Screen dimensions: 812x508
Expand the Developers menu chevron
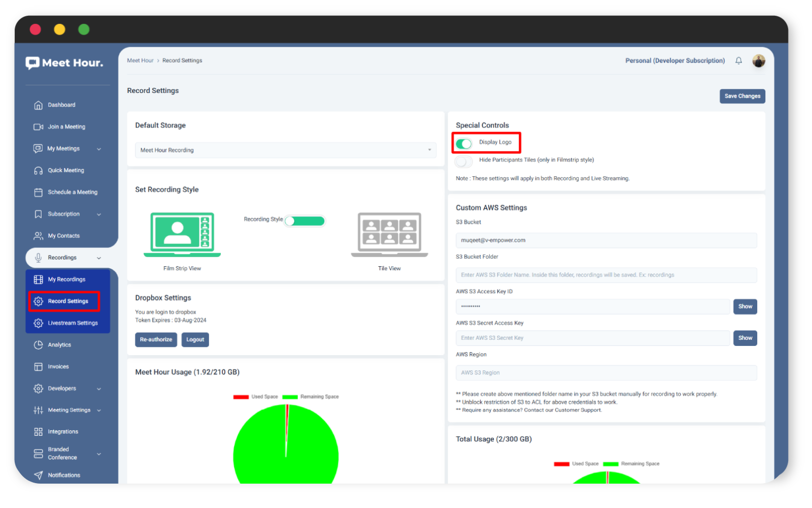(99, 389)
